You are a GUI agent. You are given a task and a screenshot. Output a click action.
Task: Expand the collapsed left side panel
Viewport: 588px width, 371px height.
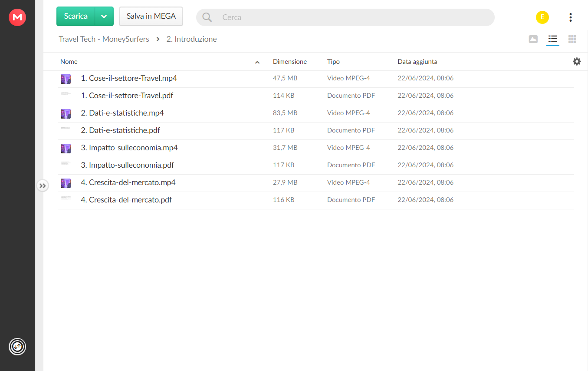point(43,186)
